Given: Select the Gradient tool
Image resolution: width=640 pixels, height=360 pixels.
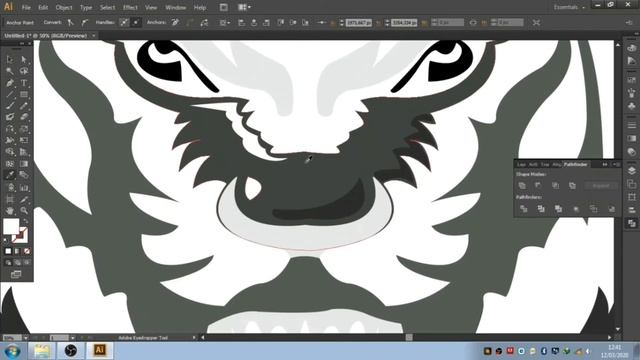Looking at the screenshot, I should click(x=24, y=164).
